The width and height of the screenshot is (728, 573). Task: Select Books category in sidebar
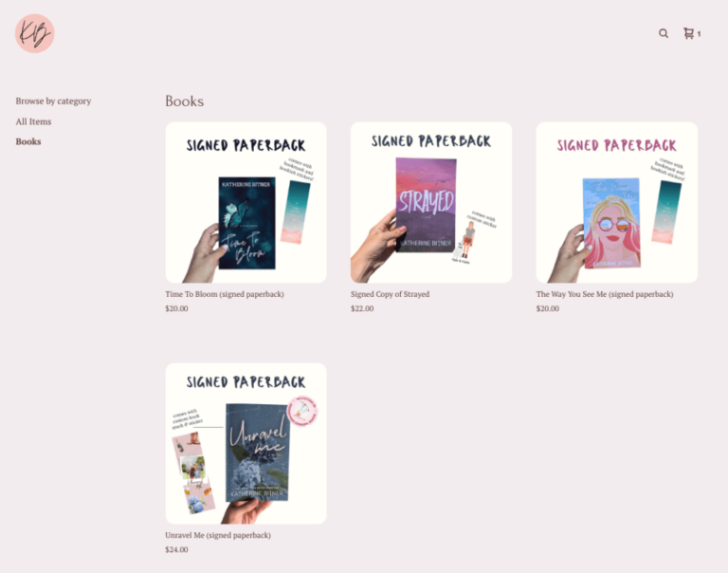point(28,141)
